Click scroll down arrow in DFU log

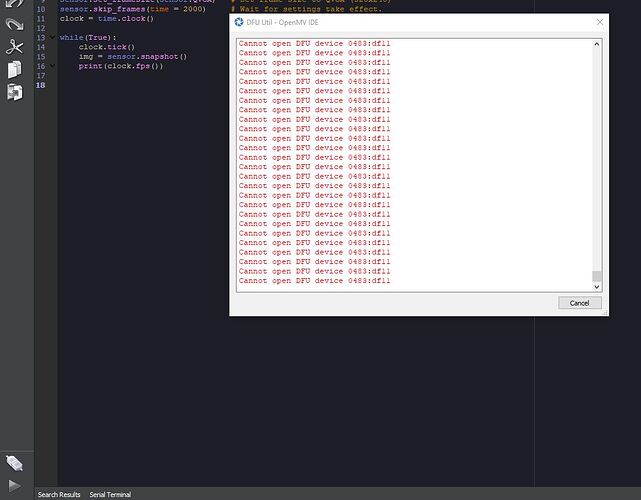[x=596, y=287]
